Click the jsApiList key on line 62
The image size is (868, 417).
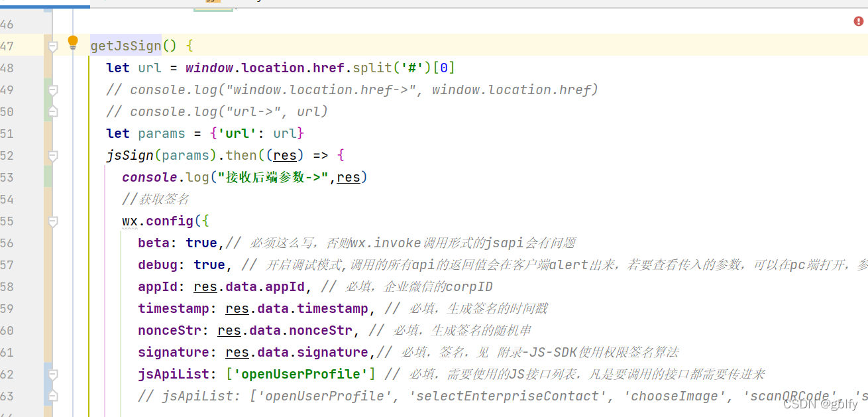point(174,375)
